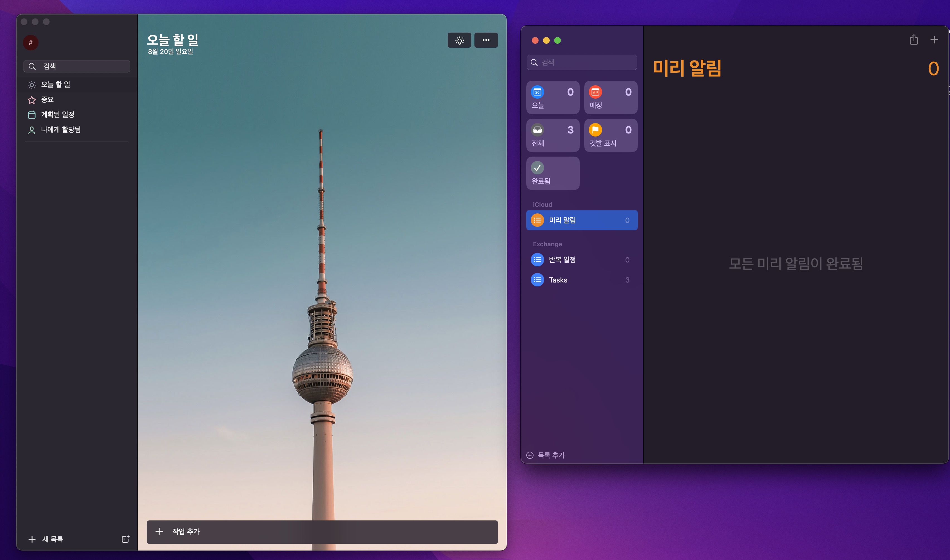Open the 예정 scheduled tile

[610, 98]
